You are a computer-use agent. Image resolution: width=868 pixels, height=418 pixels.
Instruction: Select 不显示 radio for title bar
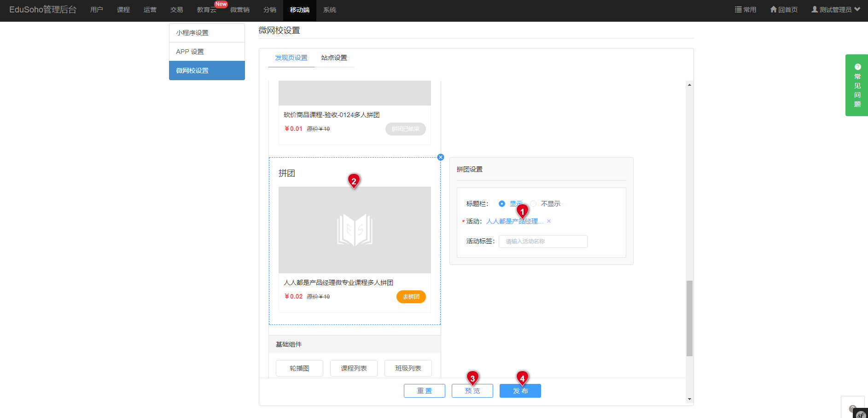533,204
